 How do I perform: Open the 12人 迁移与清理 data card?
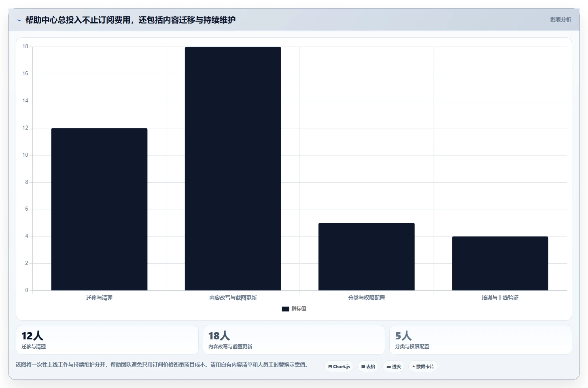tap(107, 340)
